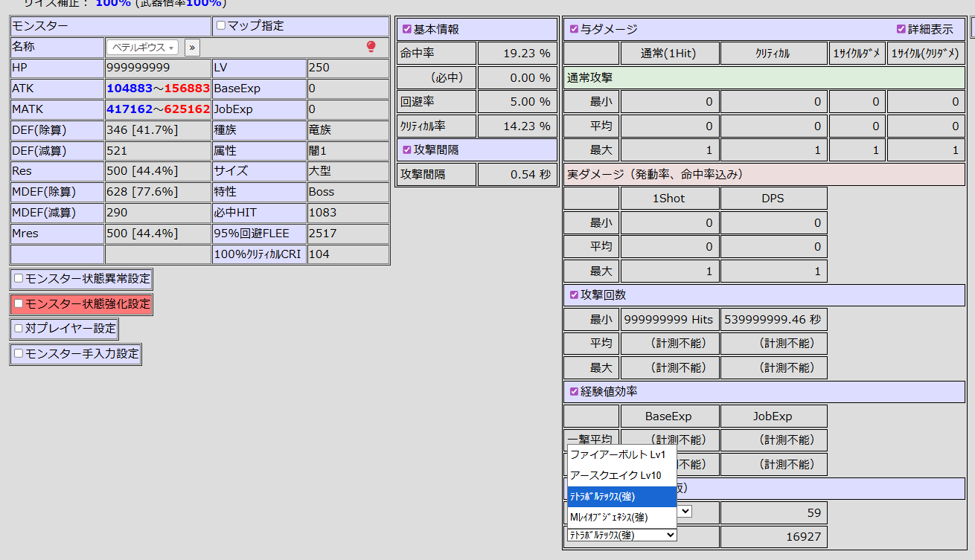Uncheck the 基本情報 section checkbox
This screenshot has height=560, width=975.
point(406,30)
